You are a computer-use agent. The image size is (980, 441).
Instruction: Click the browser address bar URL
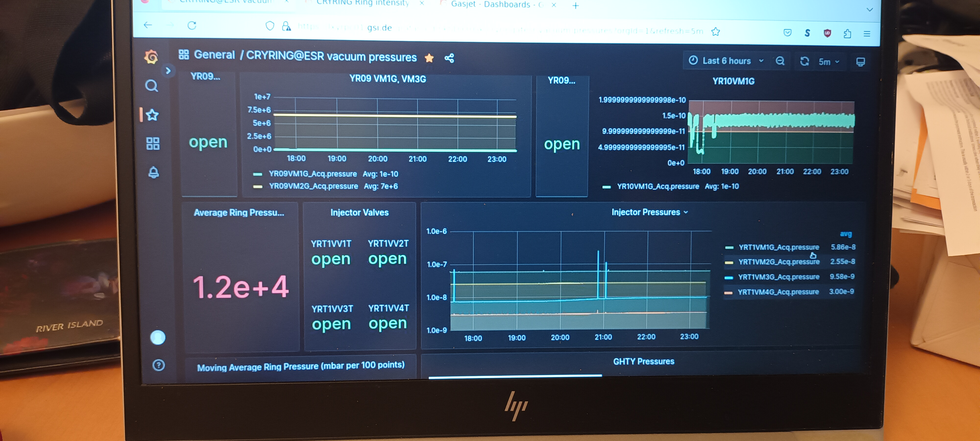click(x=500, y=29)
